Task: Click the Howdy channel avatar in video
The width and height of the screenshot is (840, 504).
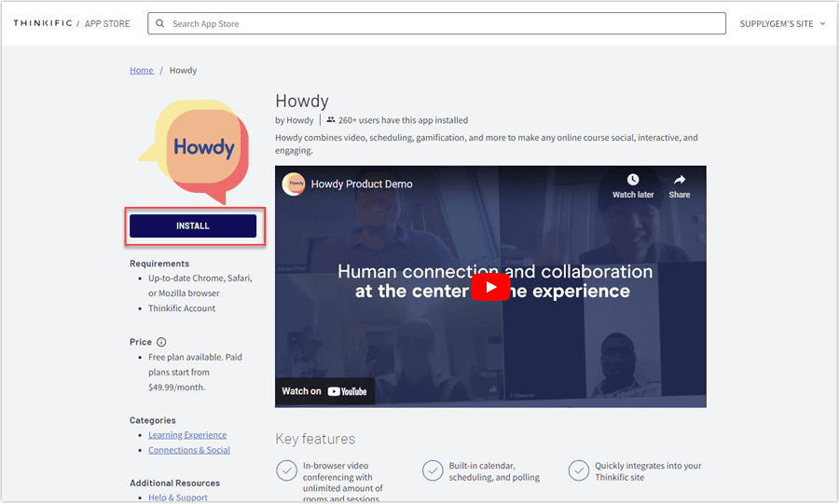Action: (294, 184)
